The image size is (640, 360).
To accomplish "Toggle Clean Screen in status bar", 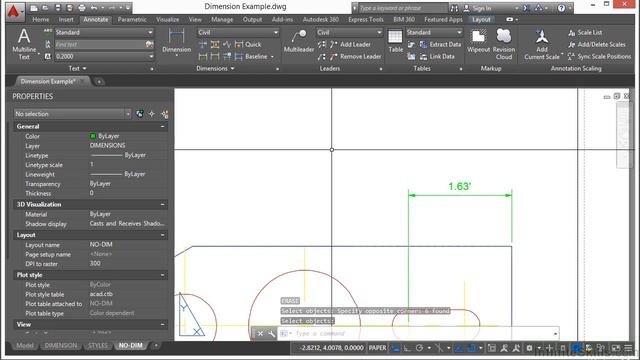I will point(616,348).
